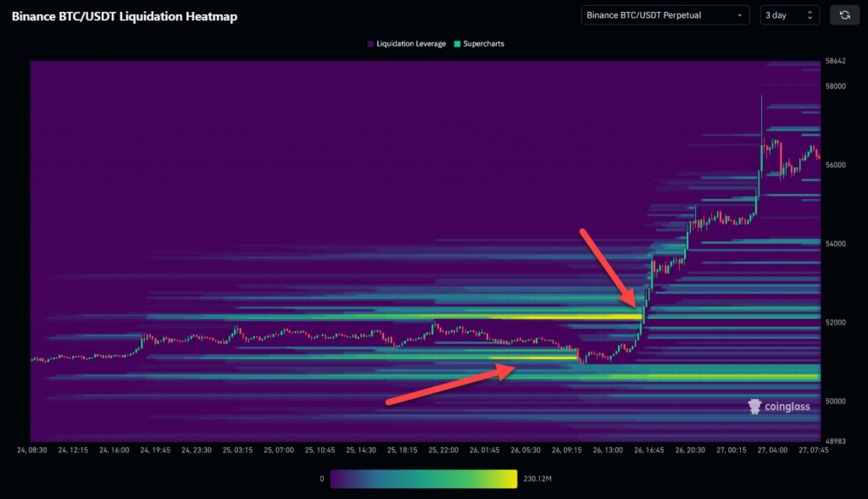This screenshot has width=868, height=499.
Task: Click the 26, 09:15 time axis label
Action: [566, 451]
